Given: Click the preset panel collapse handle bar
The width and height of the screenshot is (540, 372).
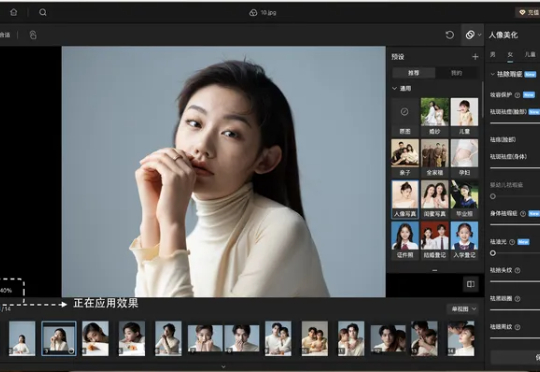Looking at the screenshot, I should click(435, 271).
